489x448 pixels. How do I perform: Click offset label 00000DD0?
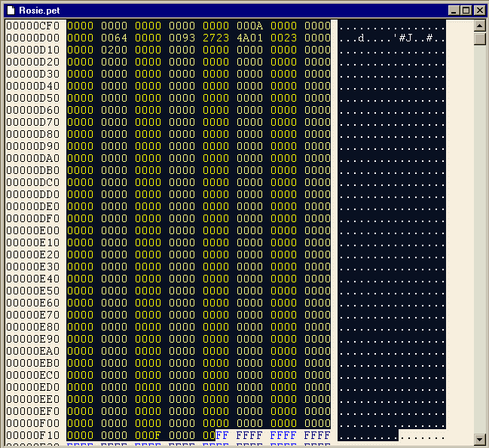(x=32, y=194)
